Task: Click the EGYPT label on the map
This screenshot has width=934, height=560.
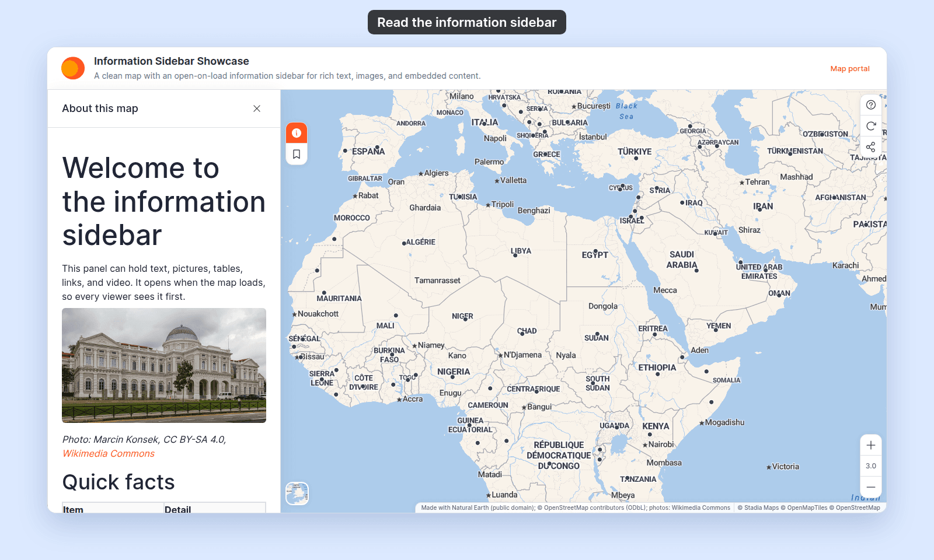Action: point(595,255)
